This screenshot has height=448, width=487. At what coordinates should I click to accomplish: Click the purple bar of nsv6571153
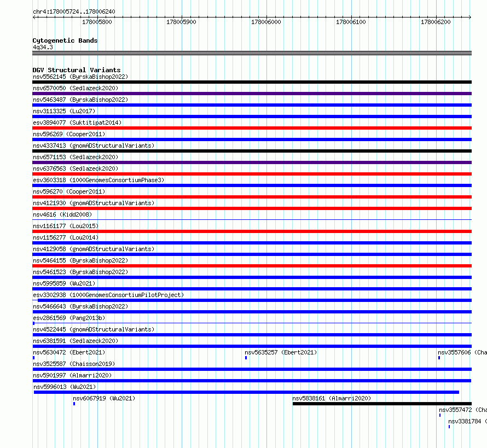[x=252, y=162]
